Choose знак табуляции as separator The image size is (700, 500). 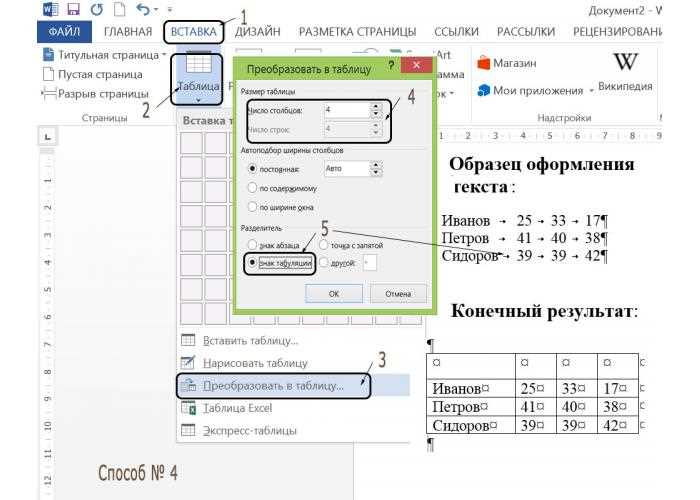point(252,263)
